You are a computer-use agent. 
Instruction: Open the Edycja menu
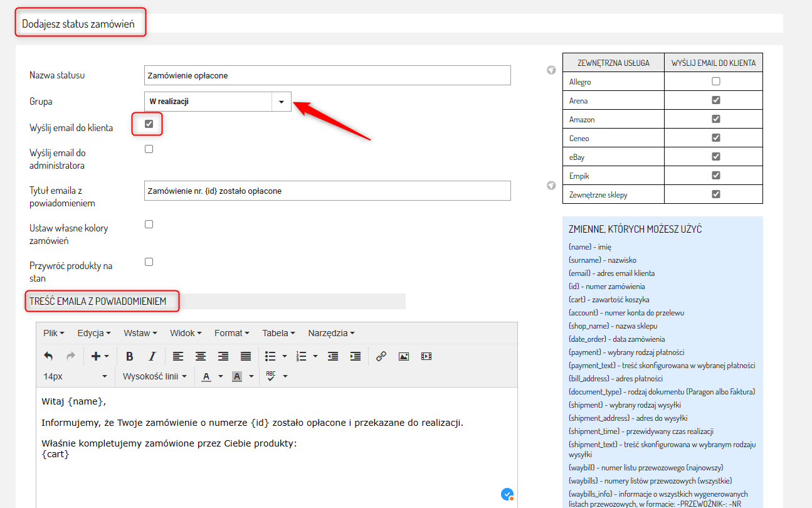pos(94,333)
